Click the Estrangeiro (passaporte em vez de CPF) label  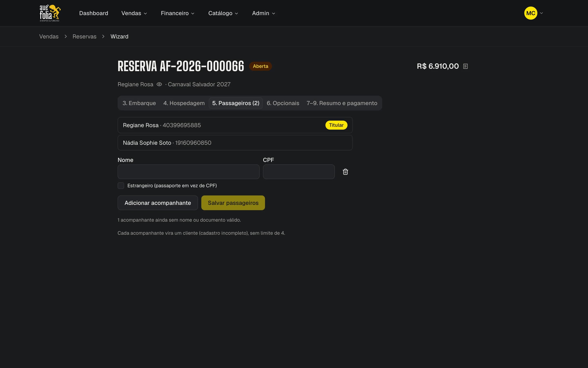172,186
